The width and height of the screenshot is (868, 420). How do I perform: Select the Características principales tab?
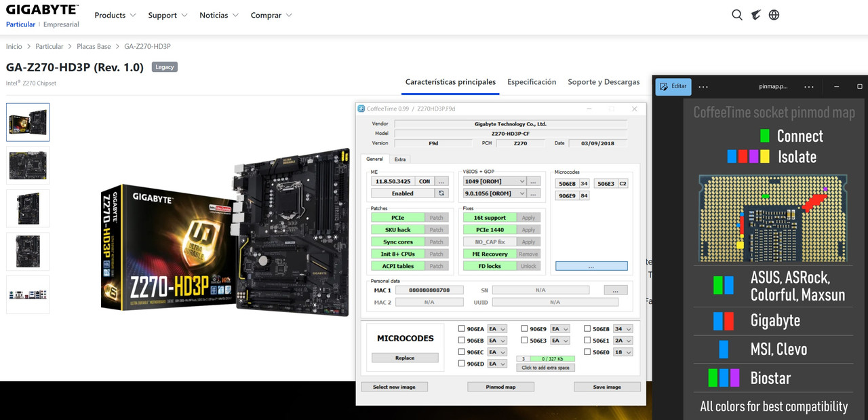[x=450, y=82]
